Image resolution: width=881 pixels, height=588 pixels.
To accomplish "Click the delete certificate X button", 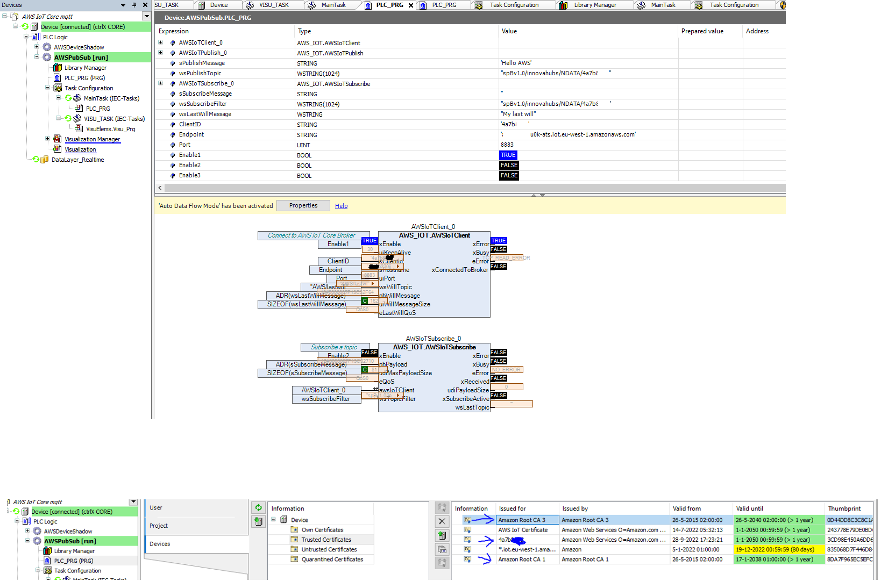I will point(442,521).
